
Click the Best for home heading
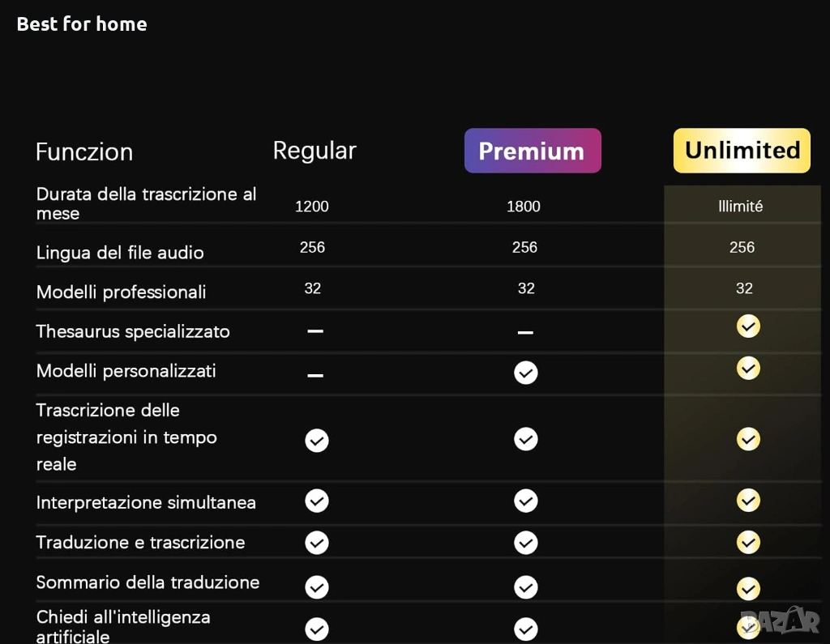82,24
